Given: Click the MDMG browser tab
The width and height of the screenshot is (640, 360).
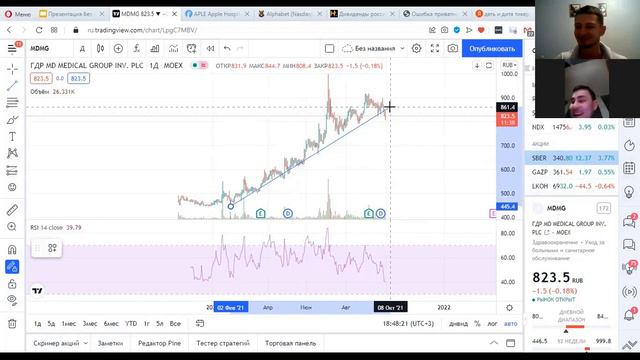Looking at the screenshot, I should pos(145,14).
